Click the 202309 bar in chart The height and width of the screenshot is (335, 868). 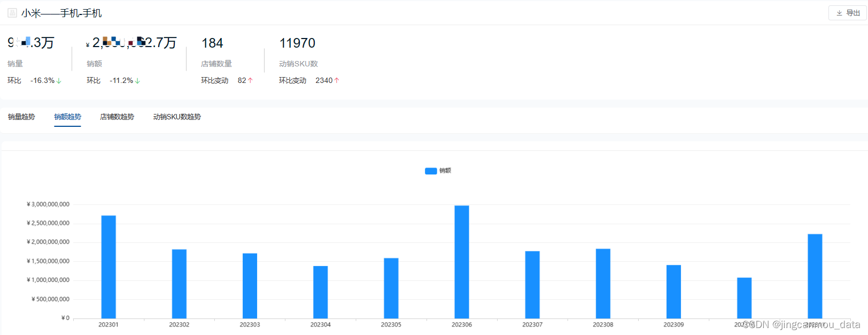(673, 292)
